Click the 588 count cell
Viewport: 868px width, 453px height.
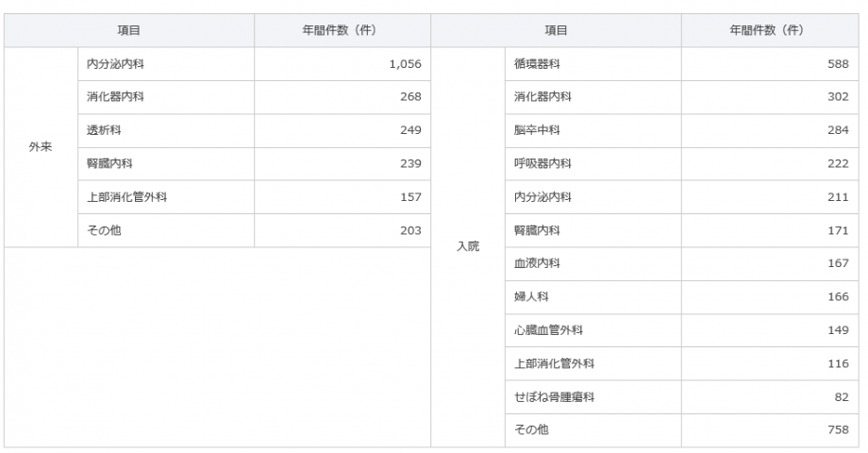[x=770, y=63]
